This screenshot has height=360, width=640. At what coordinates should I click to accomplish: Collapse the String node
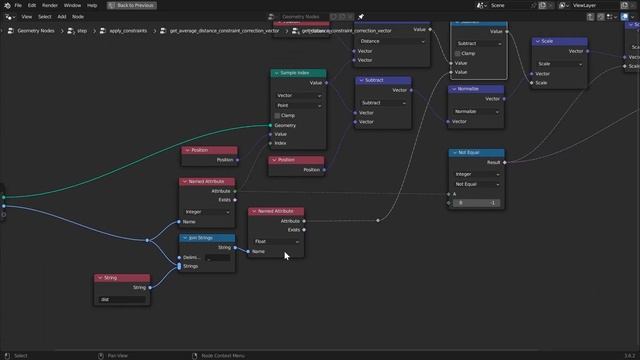click(x=100, y=278)
